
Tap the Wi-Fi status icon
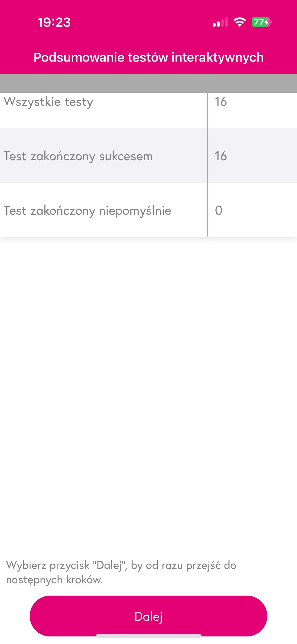240,22
